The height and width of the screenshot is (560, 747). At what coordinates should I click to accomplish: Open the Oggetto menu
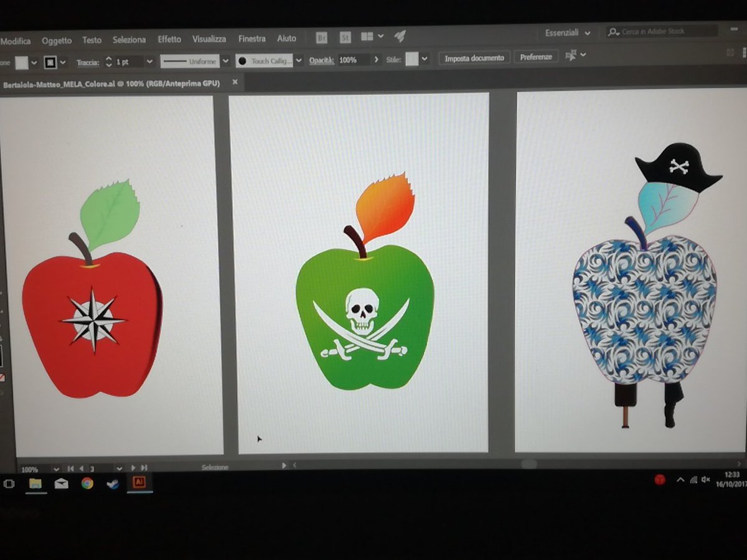tap(57, 40)
